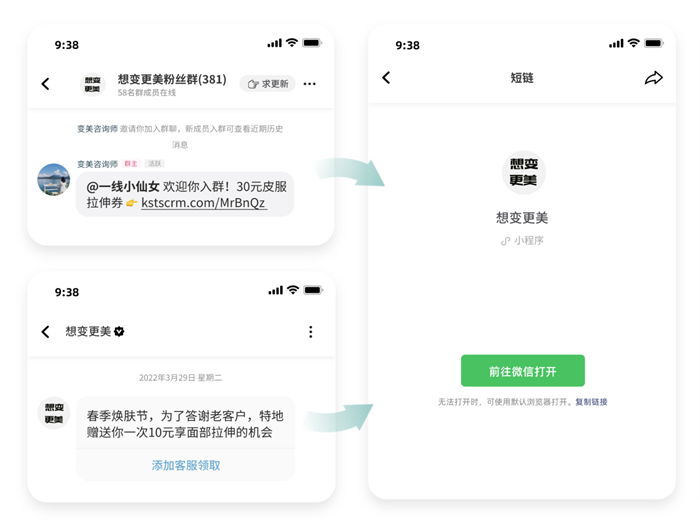Open the 想变更美 group avatar in chat header

pos(92,84)
